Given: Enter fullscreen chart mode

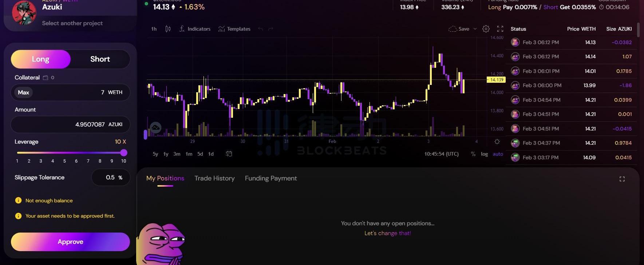Looking at the screenshot, I should click(500, 29).
